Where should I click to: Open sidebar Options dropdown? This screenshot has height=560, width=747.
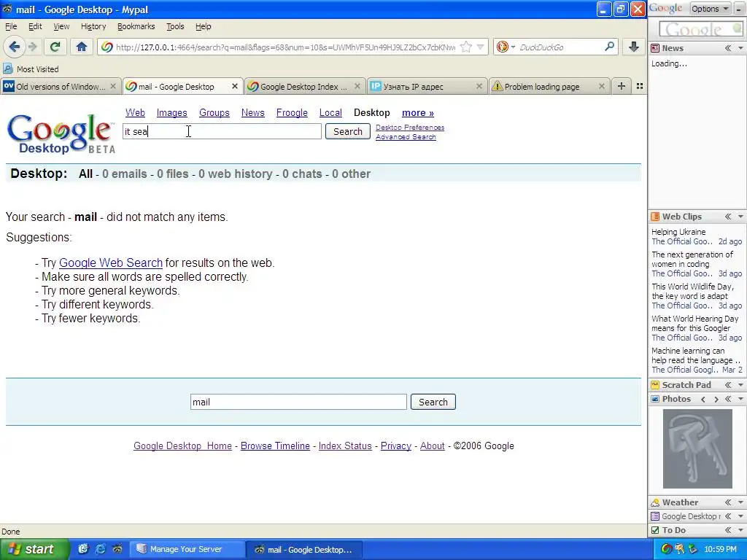point(711,9)
